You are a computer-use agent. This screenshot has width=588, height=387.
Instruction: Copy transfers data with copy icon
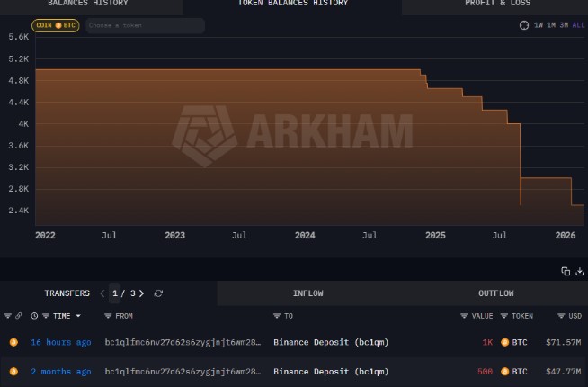pos(566,271)
